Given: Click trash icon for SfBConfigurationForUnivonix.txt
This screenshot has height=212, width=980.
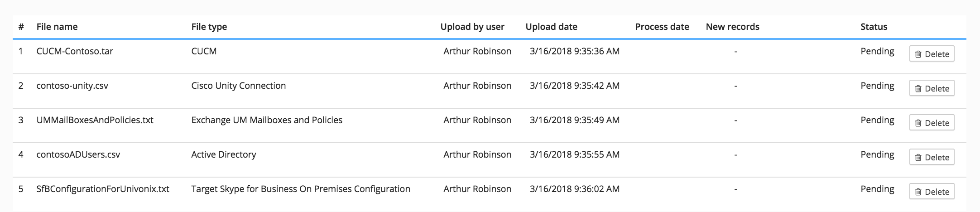Looking at the screenshot, I should tap(918, 192).
